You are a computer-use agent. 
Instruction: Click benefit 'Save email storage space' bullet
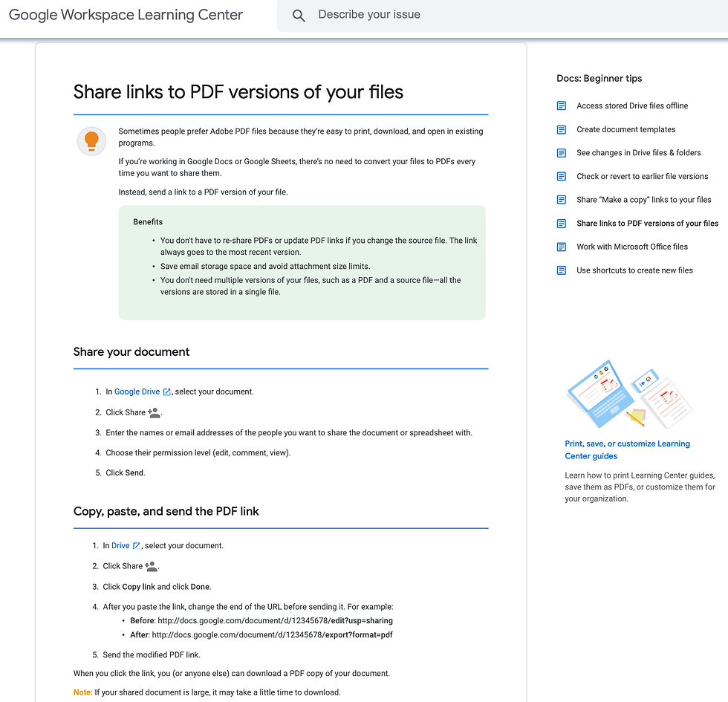[x=265, y=267]
